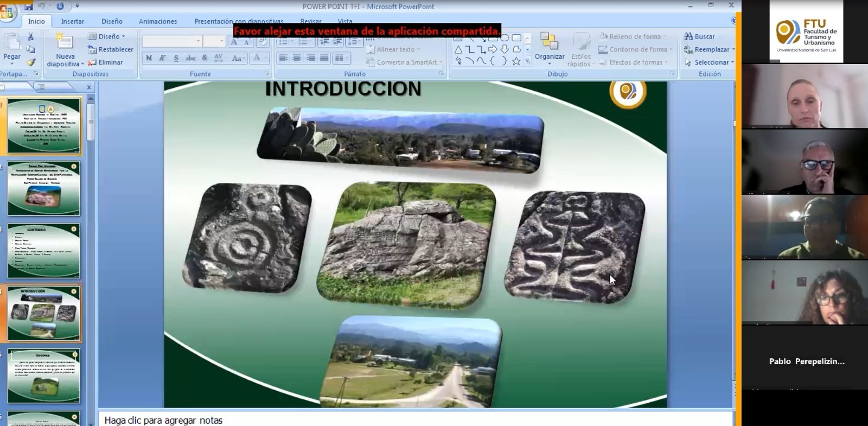Expand the Diseño layout dropdown
Screen dimensions: 868x426
(x=107, y=36)
